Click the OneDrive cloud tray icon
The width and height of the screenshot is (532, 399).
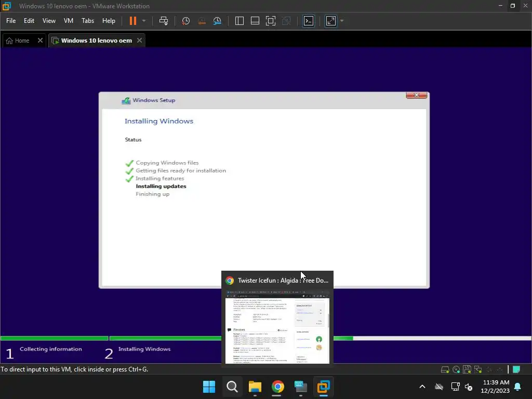[439, 387]
